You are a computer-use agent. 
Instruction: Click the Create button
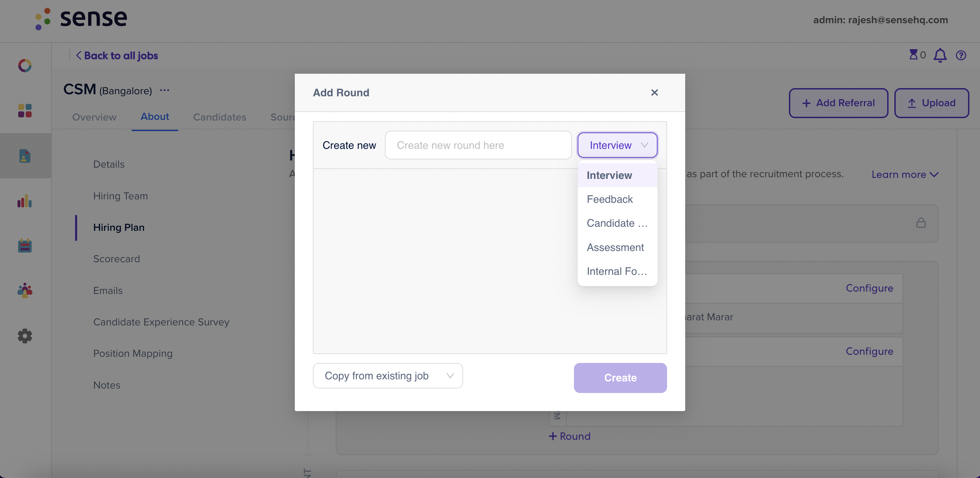620,378
